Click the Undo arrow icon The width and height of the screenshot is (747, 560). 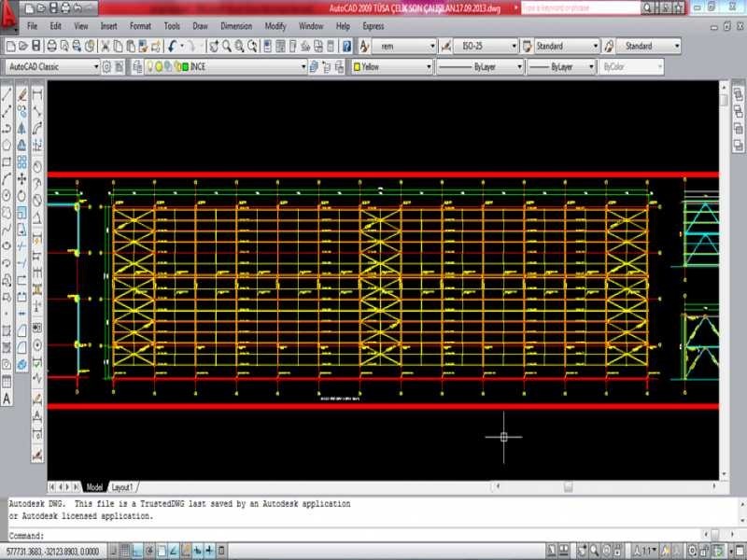173,46
